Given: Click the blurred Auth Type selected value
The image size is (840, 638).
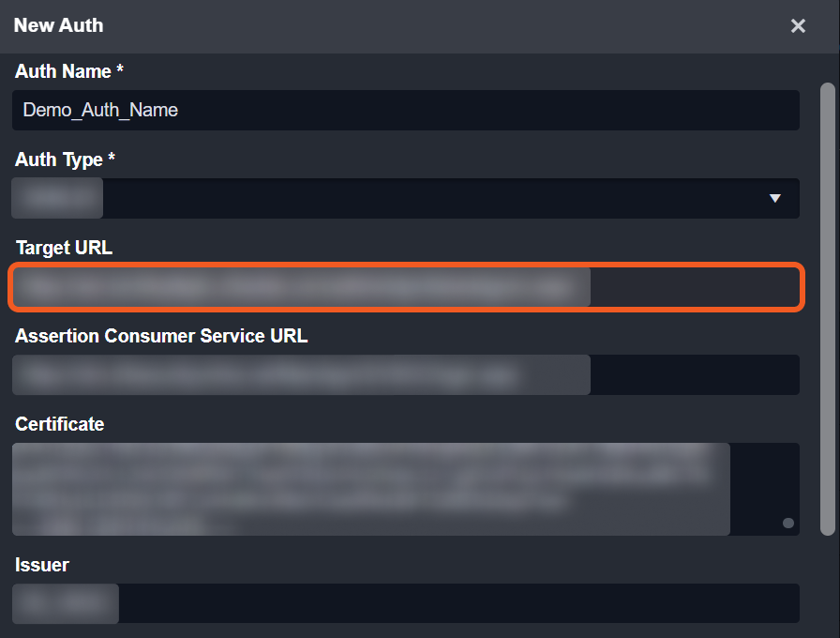Looking at the screenshot, I should (58, 198).
